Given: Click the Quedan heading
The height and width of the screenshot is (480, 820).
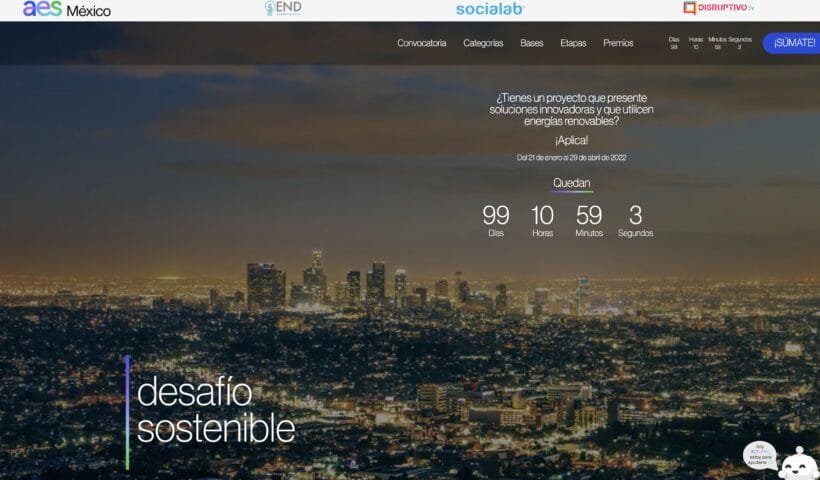Looking at the screenshot, I should point(571,183).
